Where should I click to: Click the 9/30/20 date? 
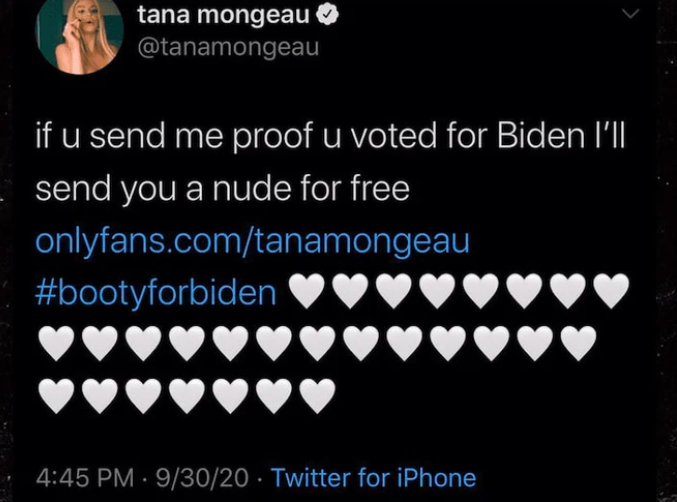coord(202,478)
